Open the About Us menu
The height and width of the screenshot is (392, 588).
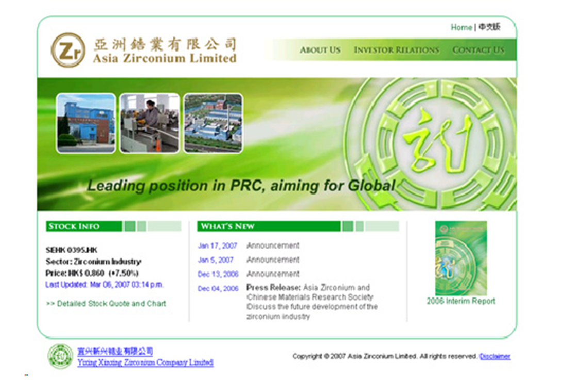(x=320, y=50)
